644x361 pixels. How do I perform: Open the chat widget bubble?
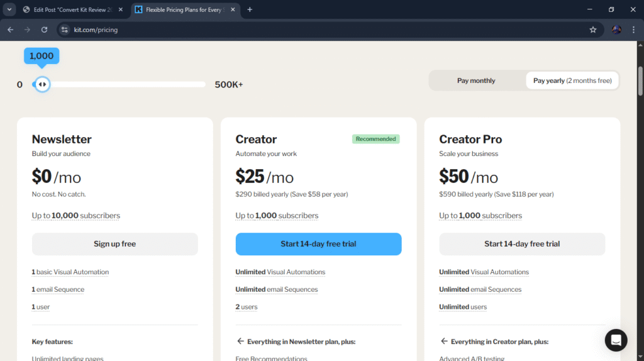click(x=616, y=340)
